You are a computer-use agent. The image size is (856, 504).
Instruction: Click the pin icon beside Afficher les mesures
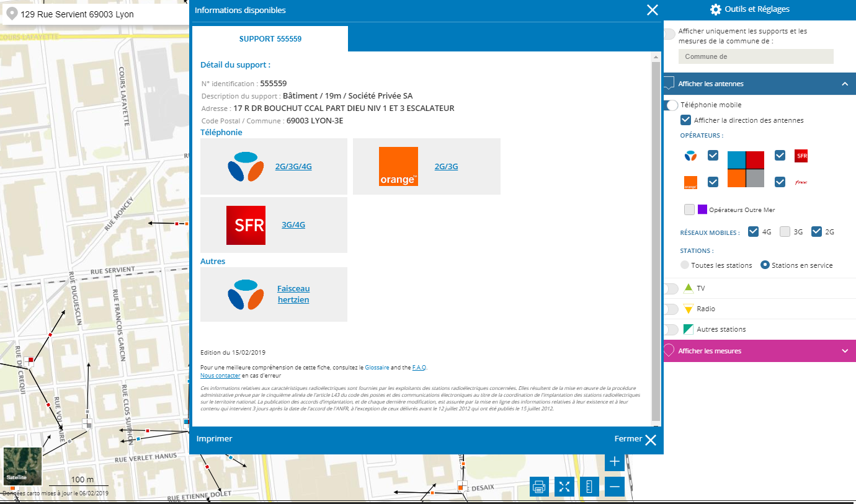click(x=669, y=351)
